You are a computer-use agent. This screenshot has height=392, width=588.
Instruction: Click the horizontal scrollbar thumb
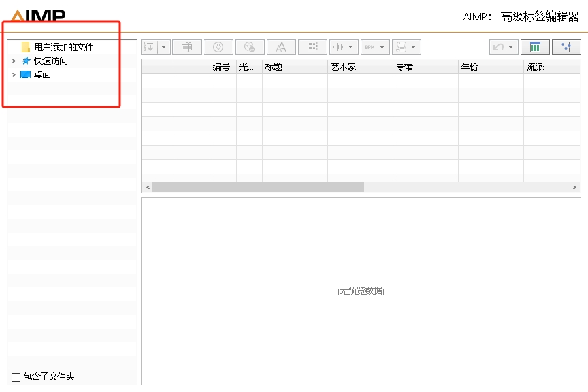click(258, 188)
